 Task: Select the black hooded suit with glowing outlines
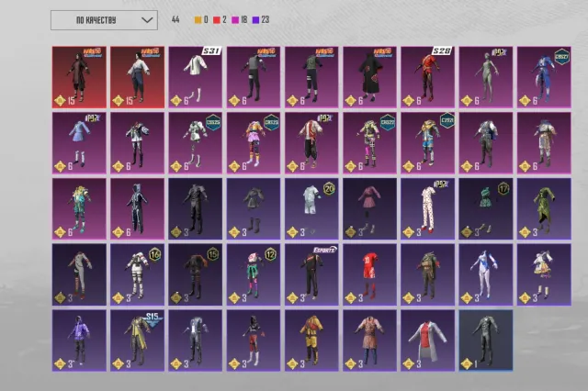click(137, 209)
